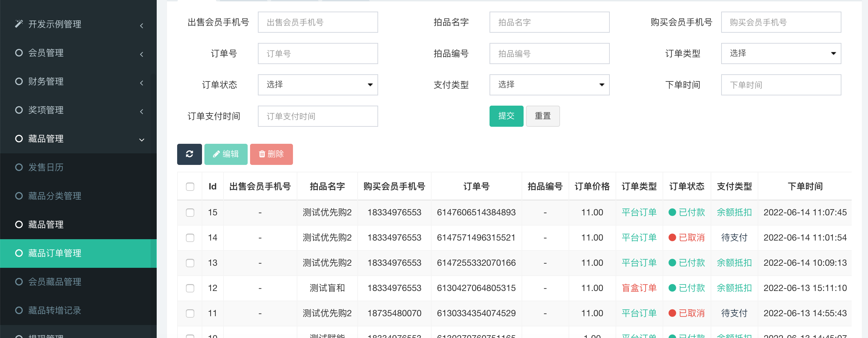Open the 藏品管理 submenu item
This screenshot has width=868, height=338.
[78, 225]
